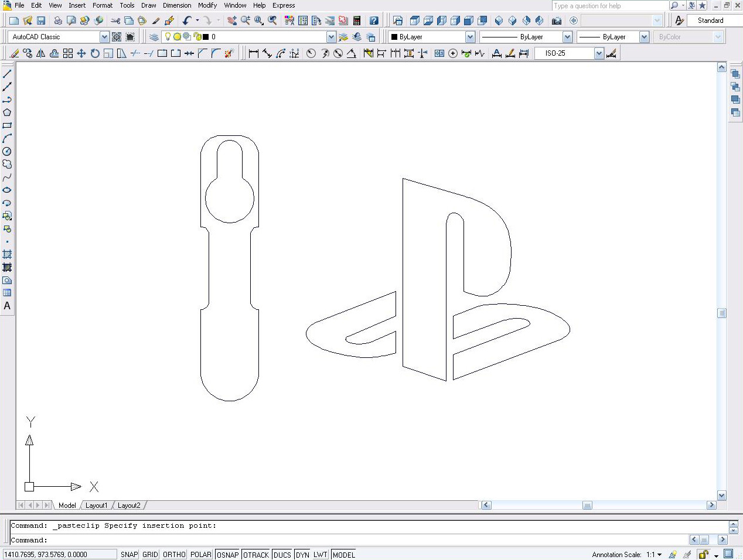
Task: Open the Layer Properties Manager
Action: (x=154, y=37)
